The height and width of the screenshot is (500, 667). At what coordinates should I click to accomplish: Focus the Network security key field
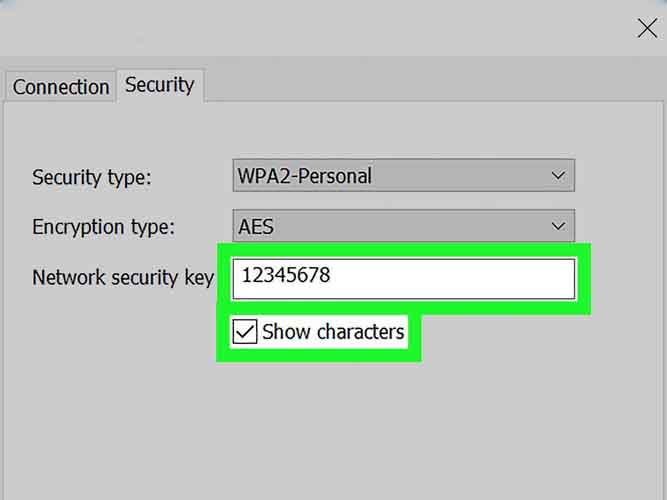(x=403, y=278)
